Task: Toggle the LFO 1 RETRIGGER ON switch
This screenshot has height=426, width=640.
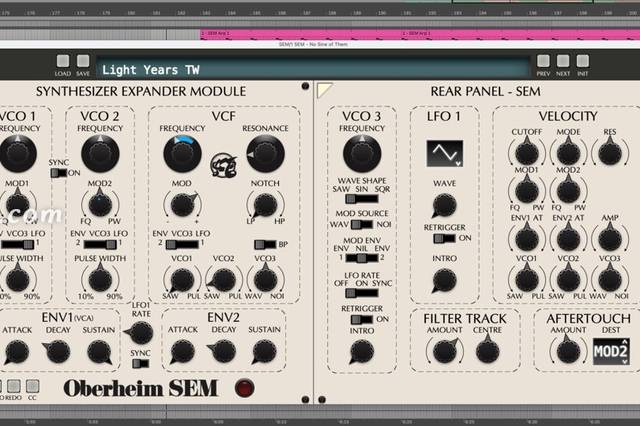Action: point(444,238)
